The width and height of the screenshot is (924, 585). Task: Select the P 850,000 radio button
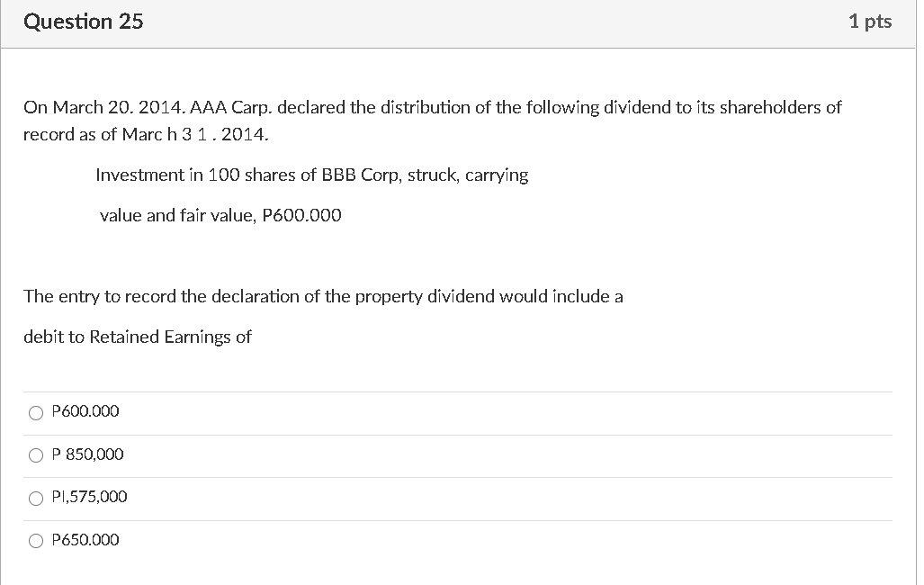(x=36, y=455)
